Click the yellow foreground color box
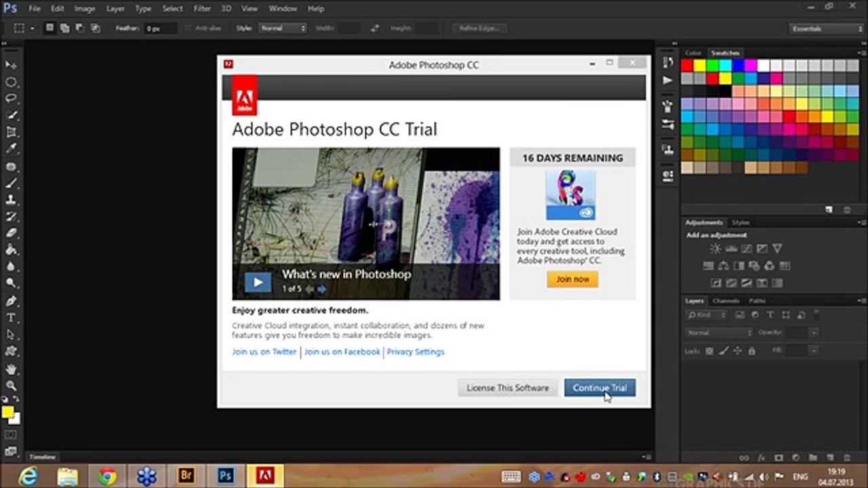 pyautogui.click(x=7, y=412)
